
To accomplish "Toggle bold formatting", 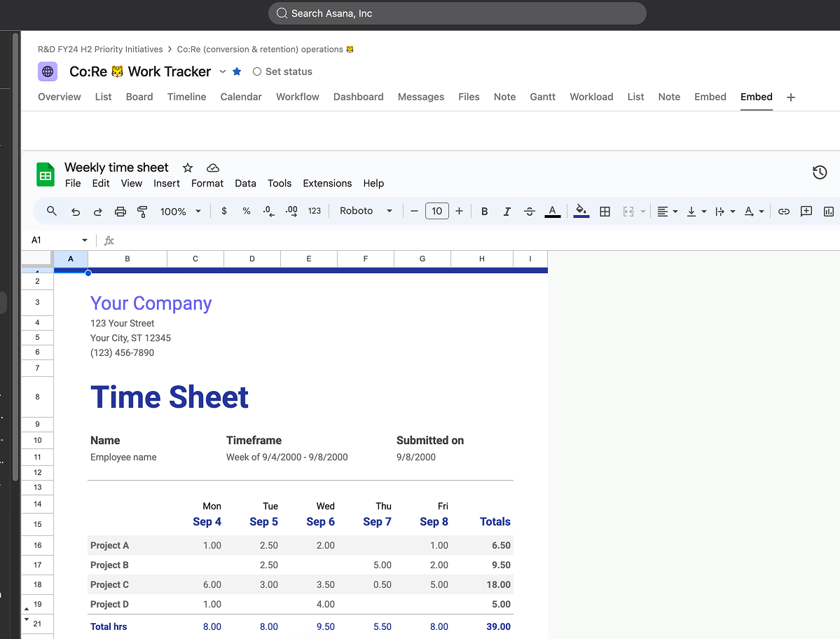I will click(484, 211).
